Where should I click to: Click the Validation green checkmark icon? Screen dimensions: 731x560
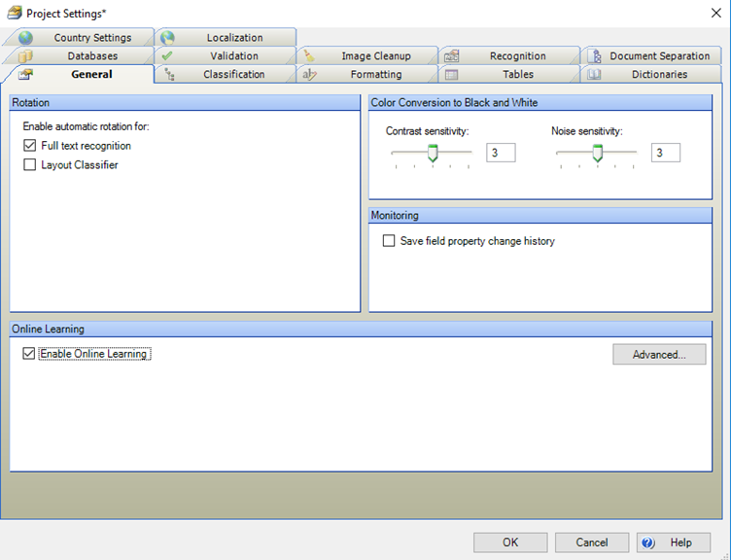(167, 56)
